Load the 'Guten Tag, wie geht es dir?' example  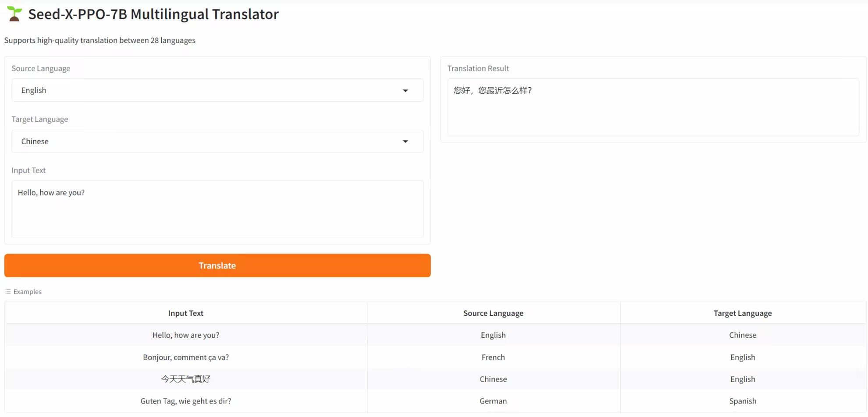pyautogui.click(x=186, y=401)
